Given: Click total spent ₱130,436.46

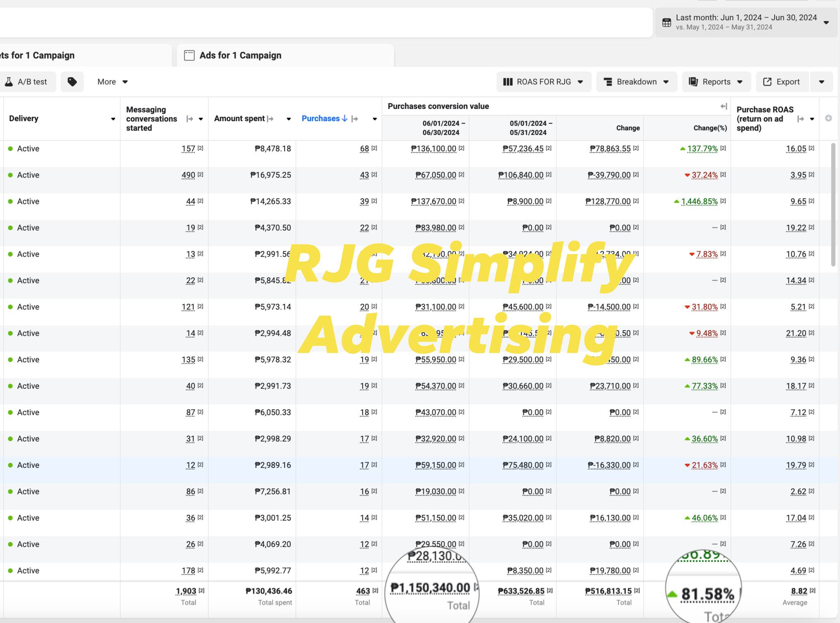Looking at the screenshot, I should pos(269,591).
